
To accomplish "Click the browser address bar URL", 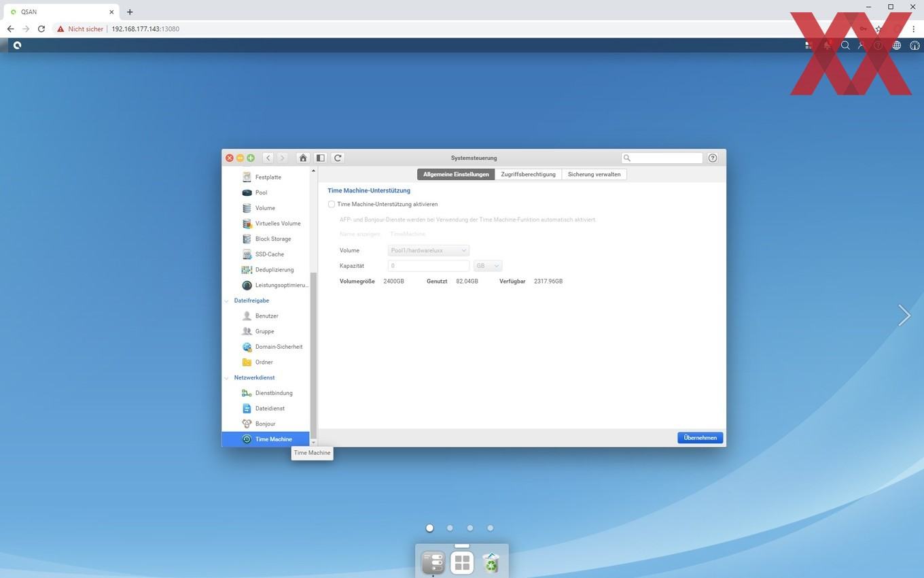I will pyautogui.click(x=145, y=29).
